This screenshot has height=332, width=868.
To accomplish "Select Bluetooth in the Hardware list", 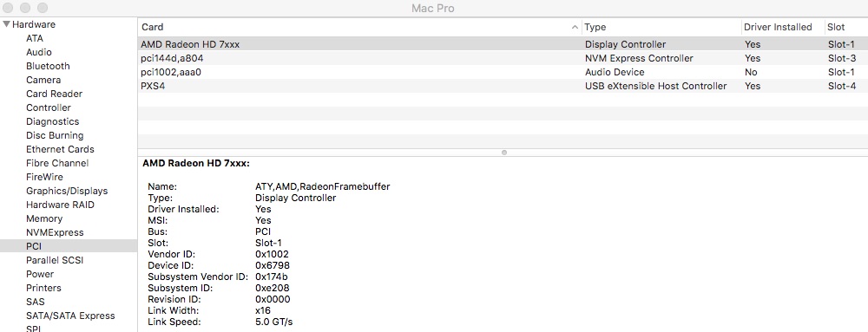I will pos(48,66).
